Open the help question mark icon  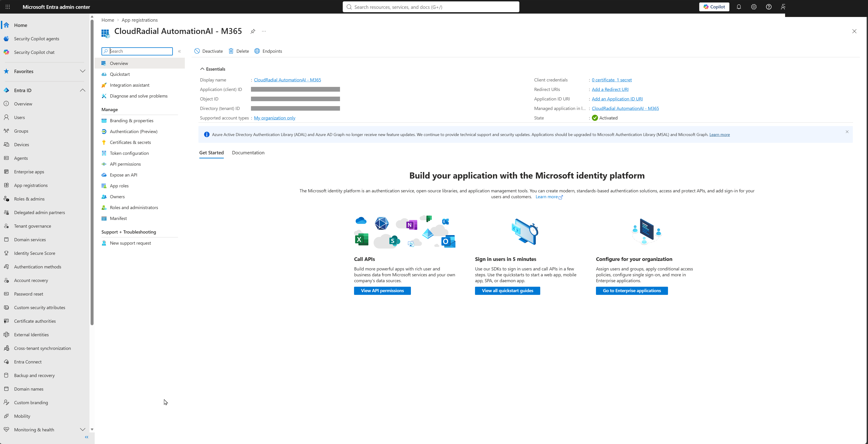[x=769, y=7]
